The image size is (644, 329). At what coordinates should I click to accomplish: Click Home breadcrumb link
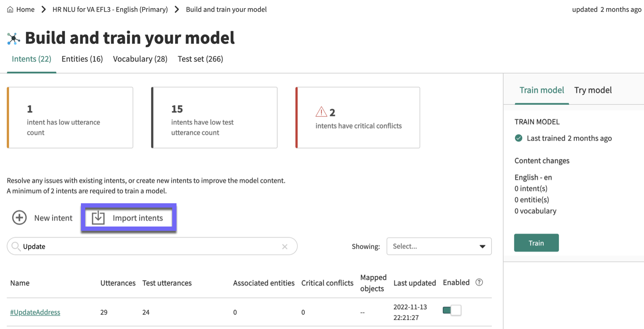click(x=25, y=9)
